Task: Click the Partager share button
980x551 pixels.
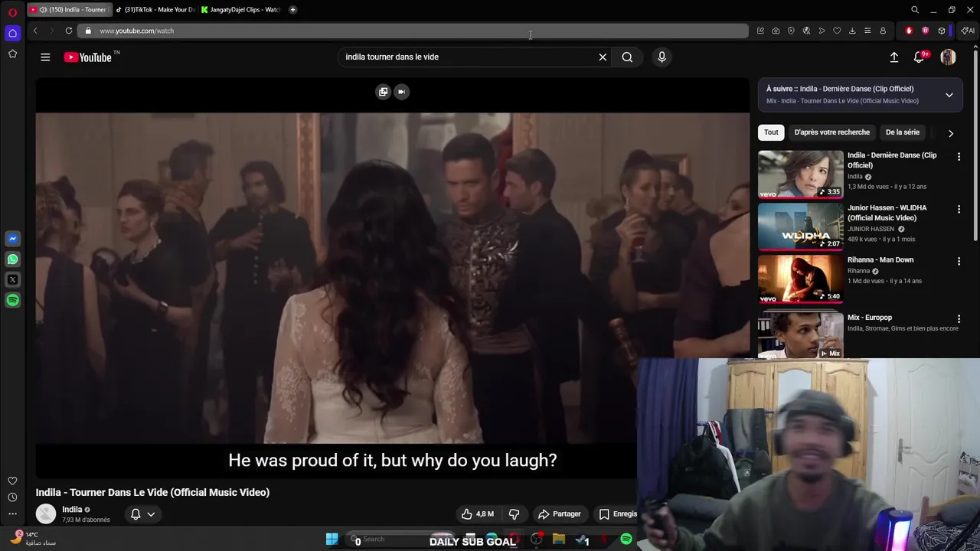Action: click(560, 514)
